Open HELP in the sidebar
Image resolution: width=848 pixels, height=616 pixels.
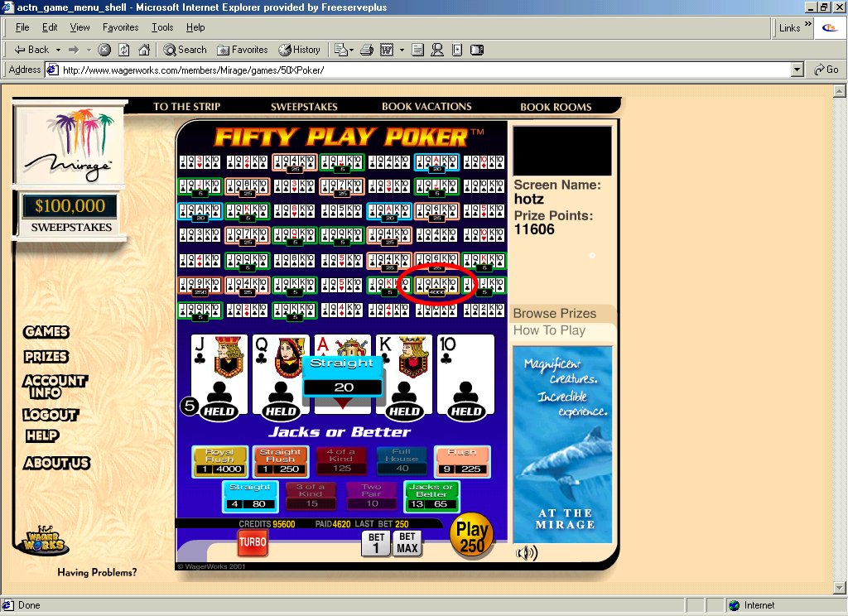(x=42, y=436)
